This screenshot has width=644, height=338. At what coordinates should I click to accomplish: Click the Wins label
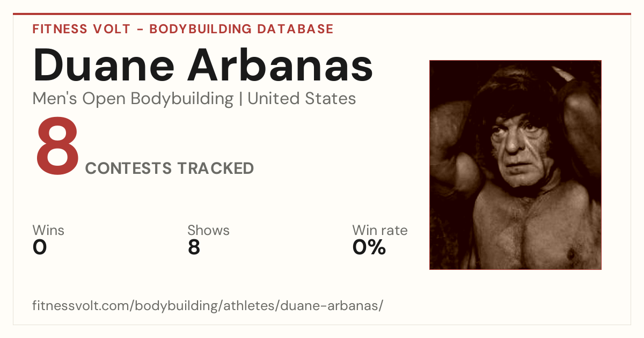[48, 231]
